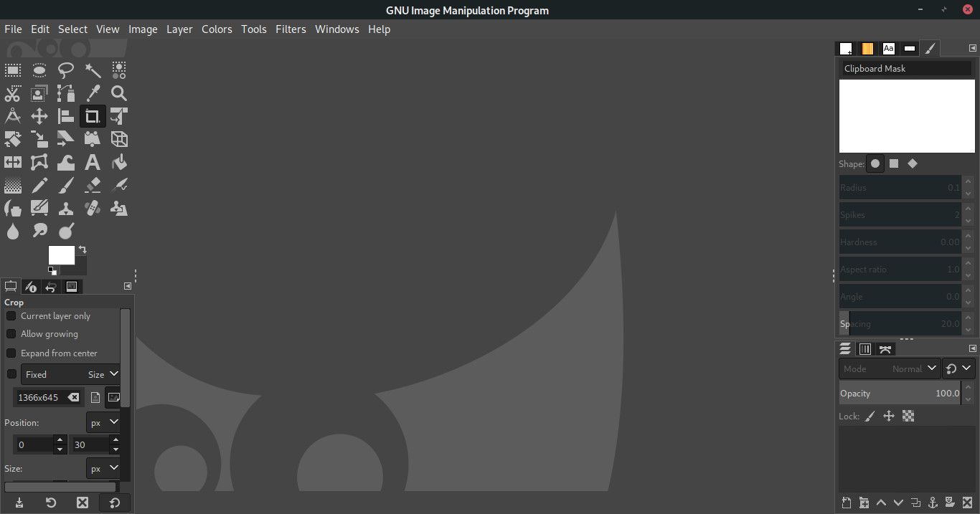Activate the Text tool

93,162
